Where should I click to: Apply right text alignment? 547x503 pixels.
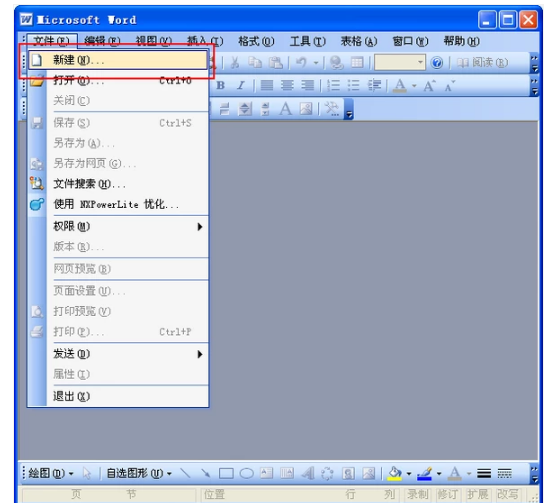pyautogui.click(x=308, y=85)
